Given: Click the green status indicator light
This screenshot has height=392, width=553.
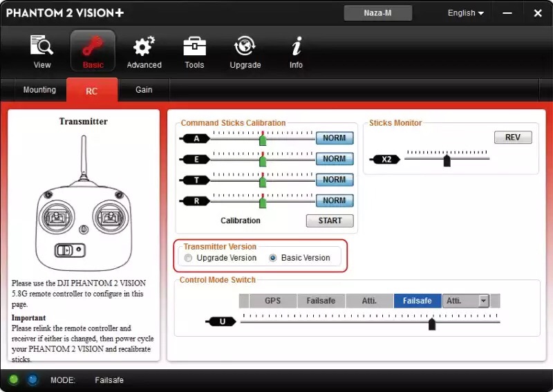Looking at the screenshot, I should click(x=14, y=380).
